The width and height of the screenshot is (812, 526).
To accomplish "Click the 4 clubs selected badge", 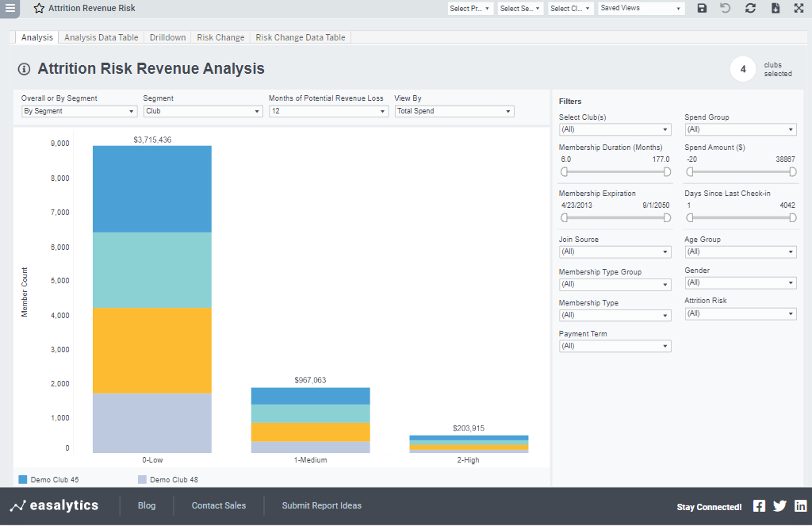I will point(743,70).
